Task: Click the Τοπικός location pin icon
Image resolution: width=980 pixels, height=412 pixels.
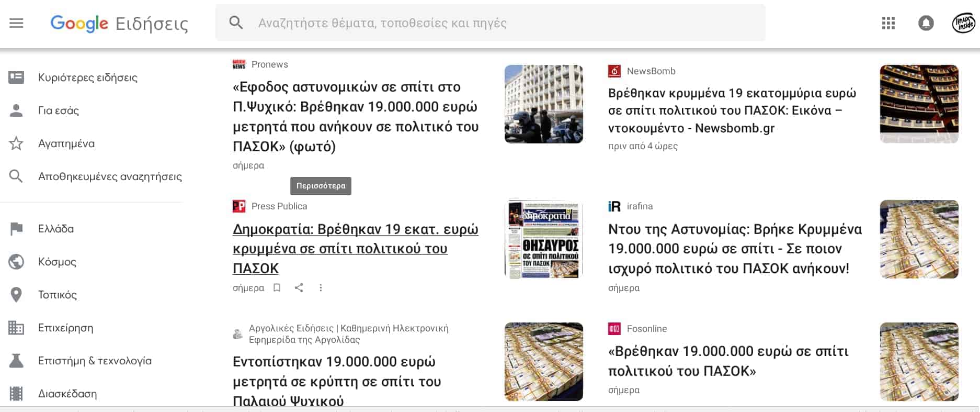Action: tap(16, 295)
